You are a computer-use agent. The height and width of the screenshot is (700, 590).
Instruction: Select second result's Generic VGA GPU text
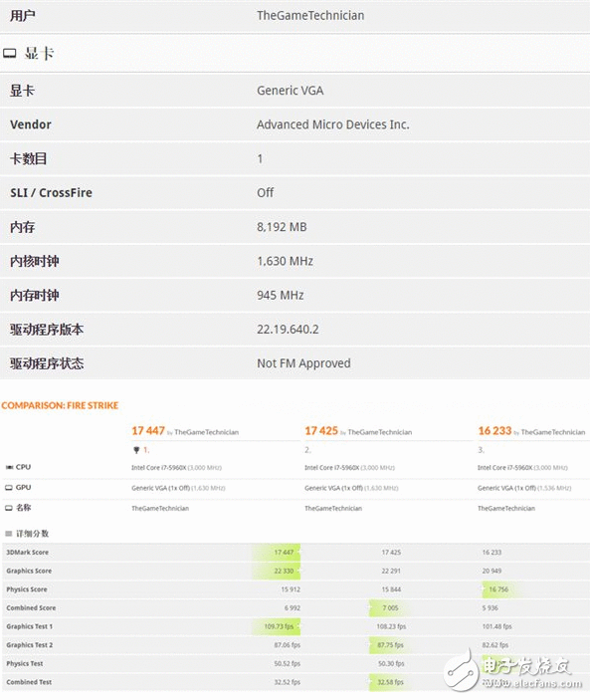tap(351, 488)
